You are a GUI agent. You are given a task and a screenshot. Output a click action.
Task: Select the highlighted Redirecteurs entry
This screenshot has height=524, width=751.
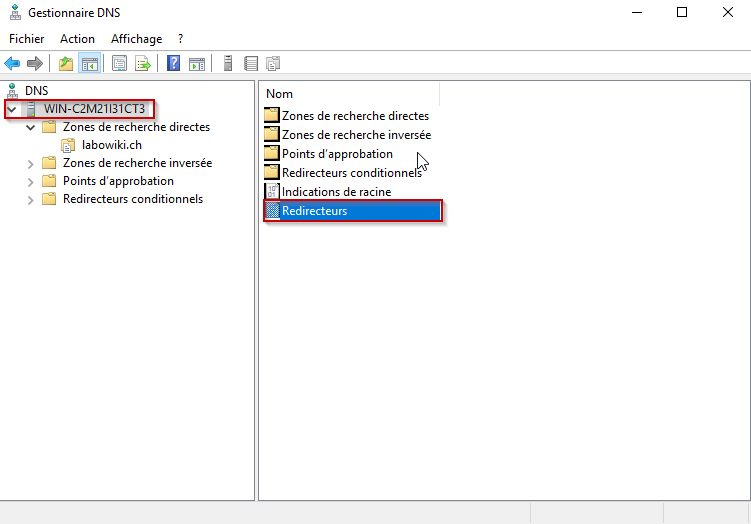pos(353,211)
